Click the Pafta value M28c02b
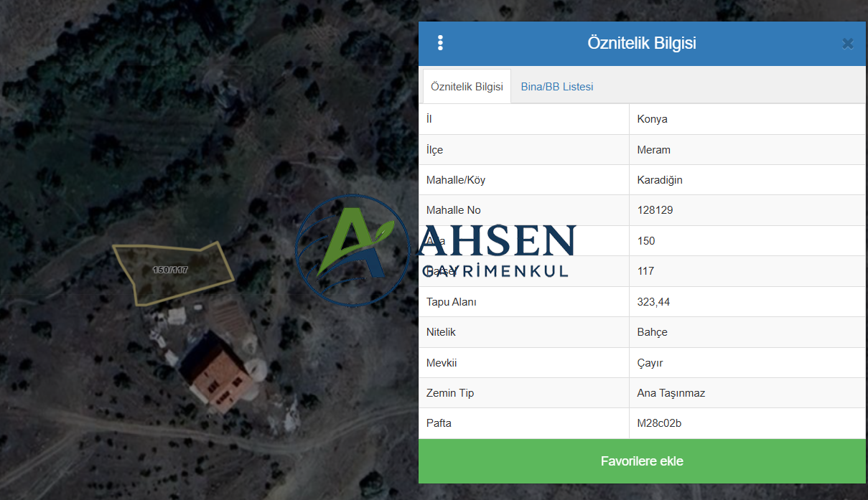The width and height of the screenshot is (868, 500). click(659, 423)
